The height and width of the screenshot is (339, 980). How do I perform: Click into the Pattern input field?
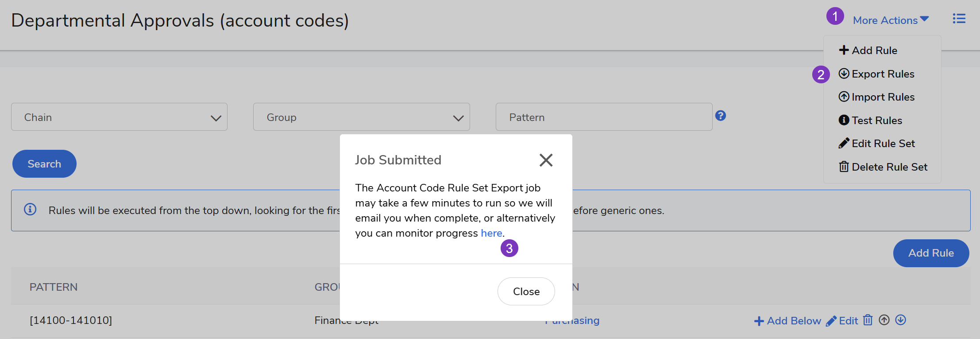(604, 117)
